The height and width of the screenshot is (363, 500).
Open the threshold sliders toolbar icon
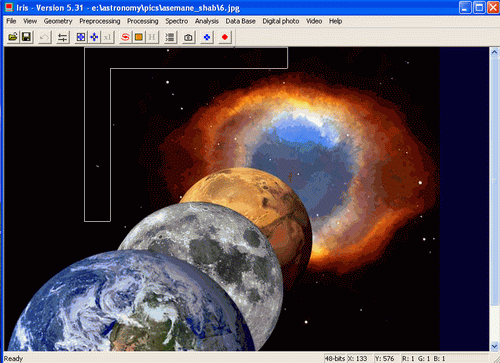[62, 37]
